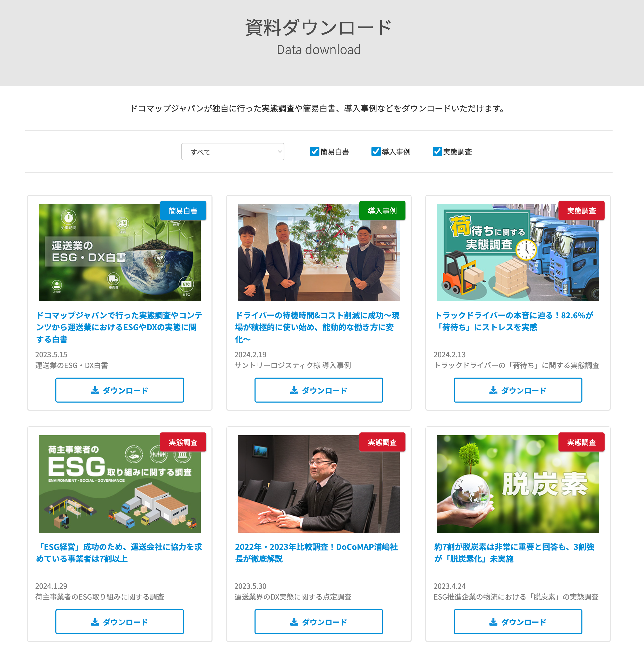Click download icon on 荷主事業者 ESG card
The width and height of the screenshot is (644, 656).
(95, 622)
